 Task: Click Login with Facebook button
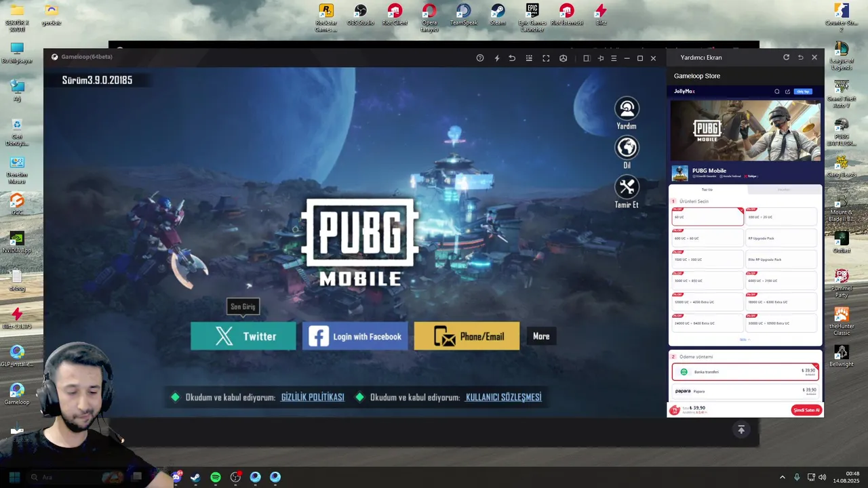(355, 336)
